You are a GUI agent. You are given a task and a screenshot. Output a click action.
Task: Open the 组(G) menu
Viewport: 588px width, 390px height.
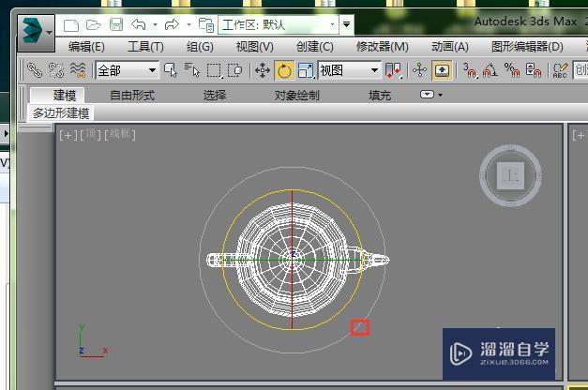[x=200, y=47]
